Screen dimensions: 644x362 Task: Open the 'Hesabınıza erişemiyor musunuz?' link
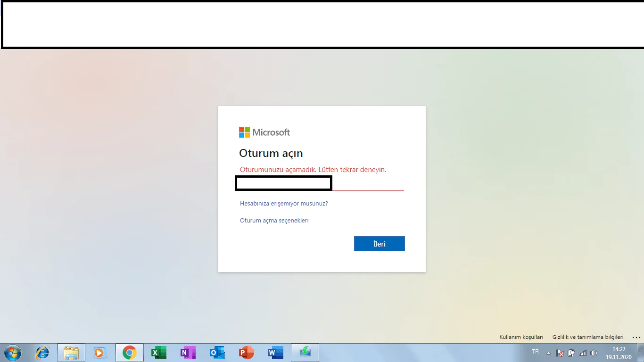tap(284, 204)
